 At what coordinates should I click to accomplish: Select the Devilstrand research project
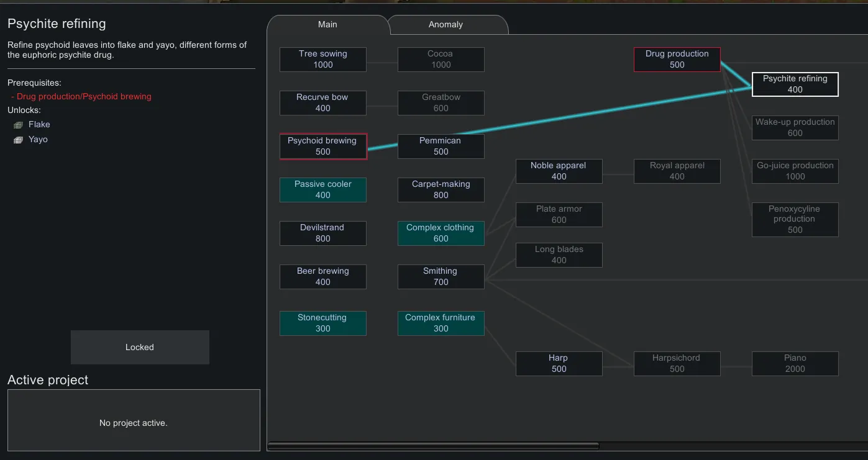(322, 233)
